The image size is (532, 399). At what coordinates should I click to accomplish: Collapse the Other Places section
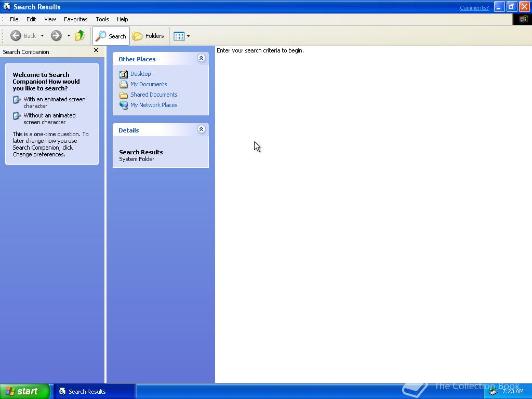pyautogui.click(x=201, y=58)
